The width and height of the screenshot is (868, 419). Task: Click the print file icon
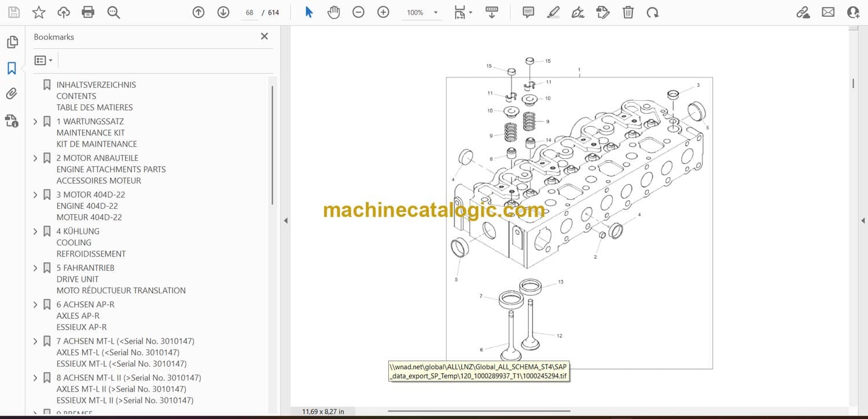[x=88, y=12]
